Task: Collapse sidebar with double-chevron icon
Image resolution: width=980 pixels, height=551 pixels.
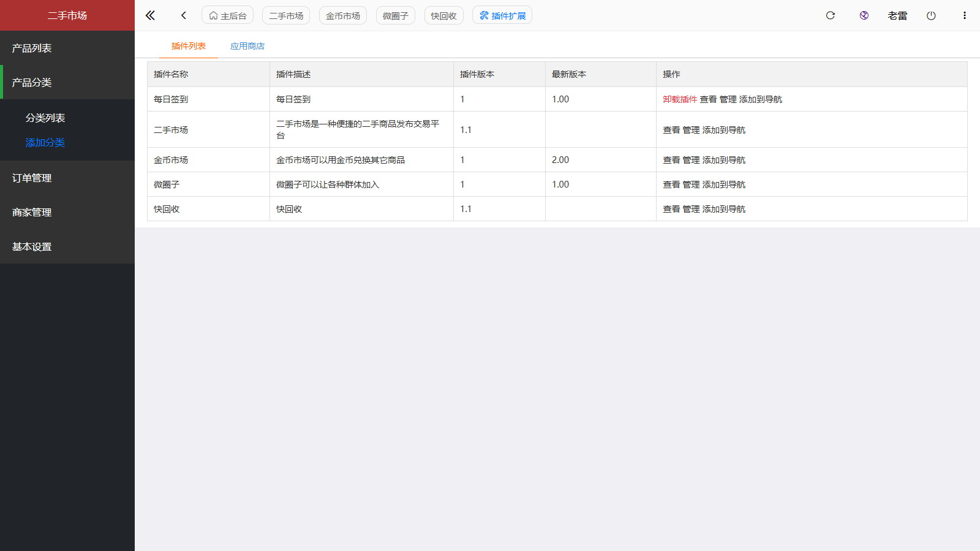Action: click(x=150, y=15)
